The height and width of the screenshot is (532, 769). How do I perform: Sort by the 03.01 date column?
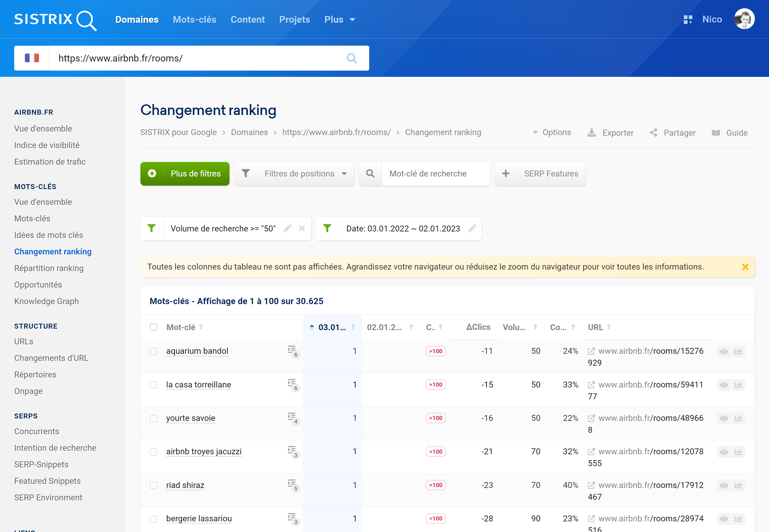[x=332, y=327]
